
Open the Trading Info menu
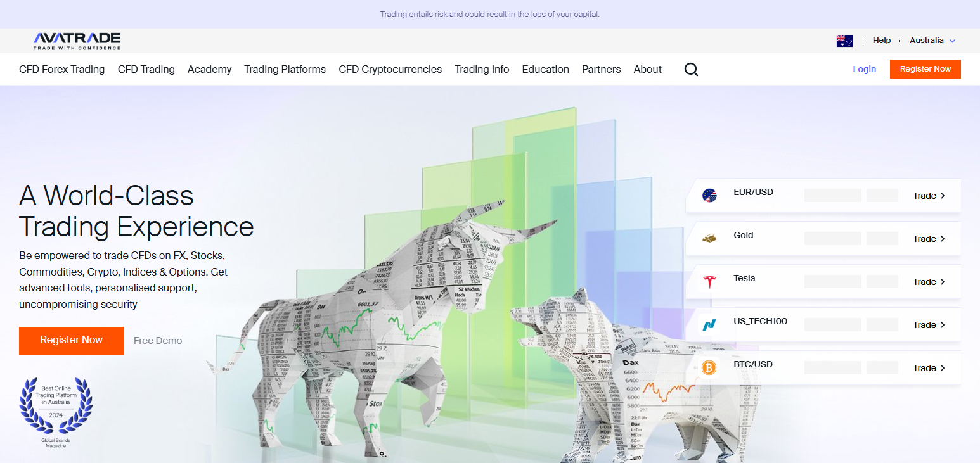482,70
